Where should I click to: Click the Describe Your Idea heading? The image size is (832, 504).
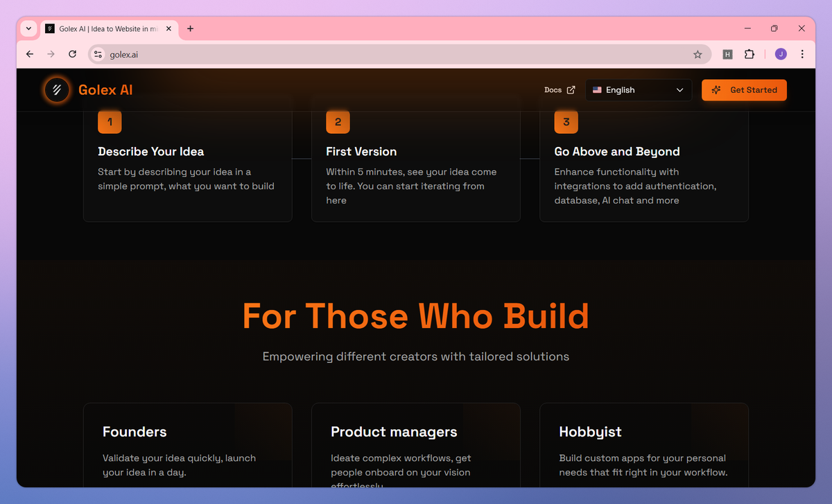pos(151,152)
